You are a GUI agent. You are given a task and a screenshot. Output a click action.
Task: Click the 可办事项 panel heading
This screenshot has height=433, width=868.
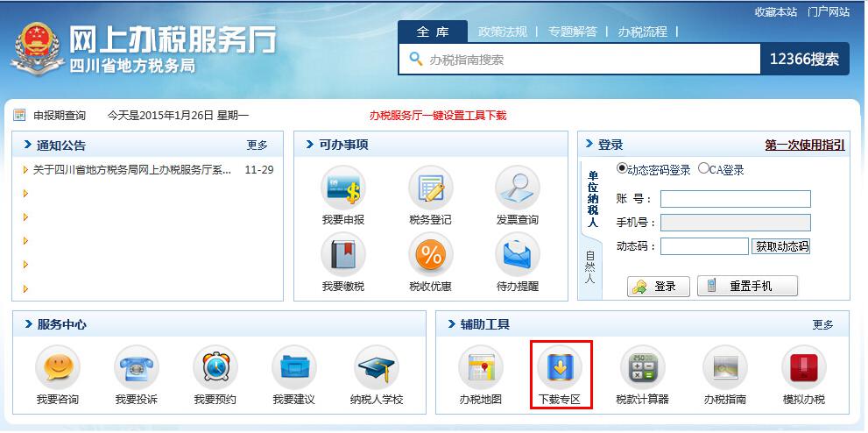[x=343, y=146]
